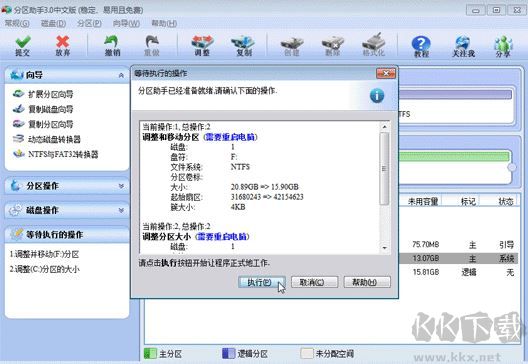Open the 向导(W) menu
This screenshot has width=528, height=364.
(x=126, y=24)
